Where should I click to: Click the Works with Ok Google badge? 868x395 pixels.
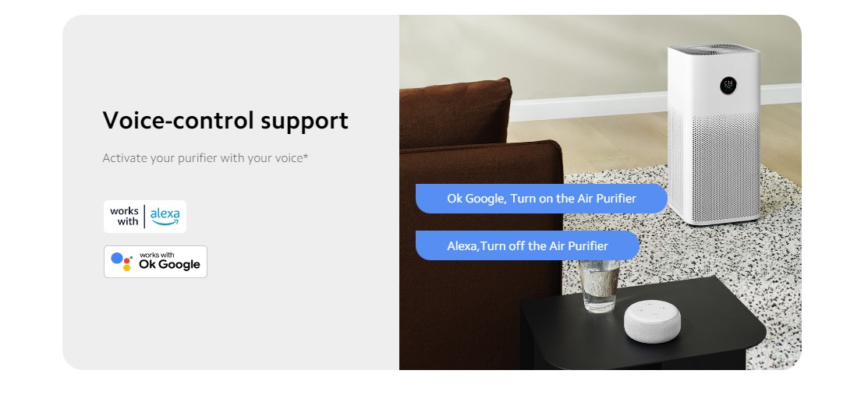pyautogui.click(x=155, y=262)
